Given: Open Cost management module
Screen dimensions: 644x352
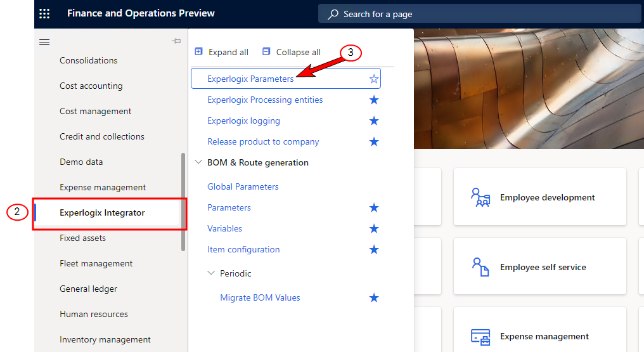Looking at the screenshot, I should coord(95,112).
